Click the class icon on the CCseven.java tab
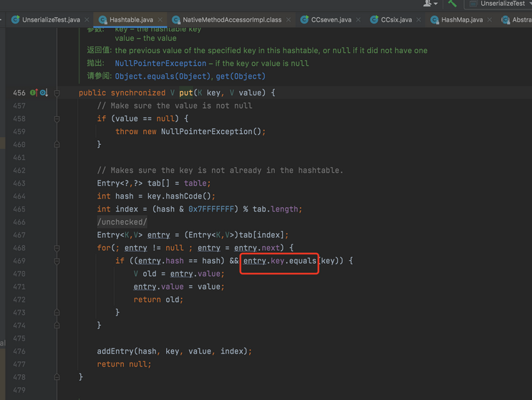The height and width of the screenshot is (400, 532). (x=304, y=19)
